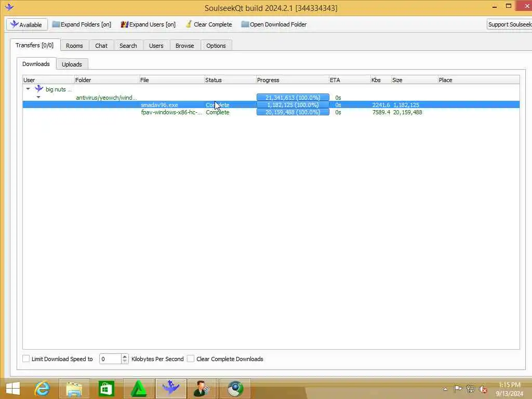The height and width of the screenshot is (399, 532).
Task: Select the antivirus/yeowch/wind... folder row
Action: [271, 97]
